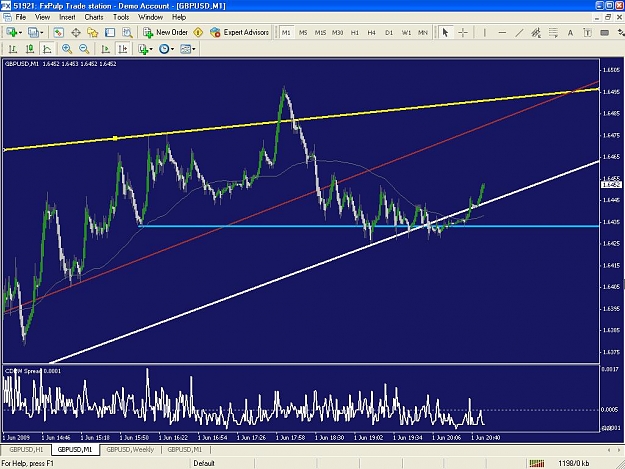
Task: Restore the inner chart window
Action: tap(608, 17)
